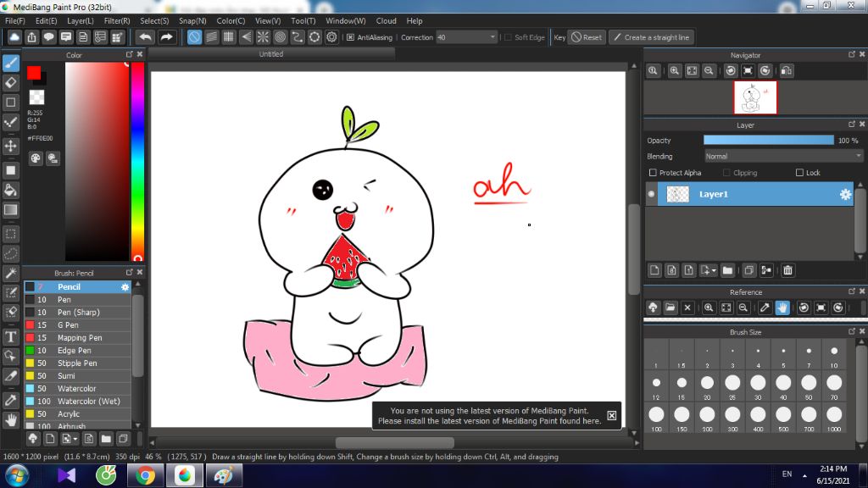Zoom out in Navigator panel
Screen dimensions: 868x488
point(709,71)
